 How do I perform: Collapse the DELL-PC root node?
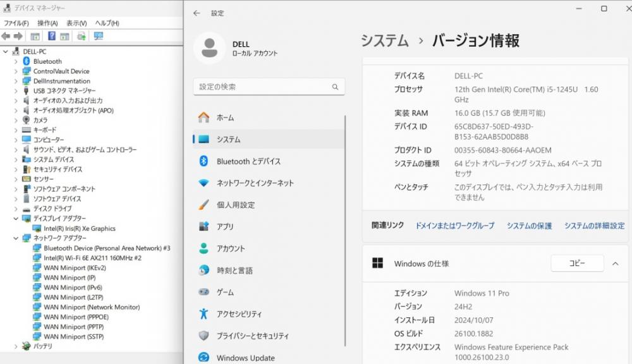(6, 52)
